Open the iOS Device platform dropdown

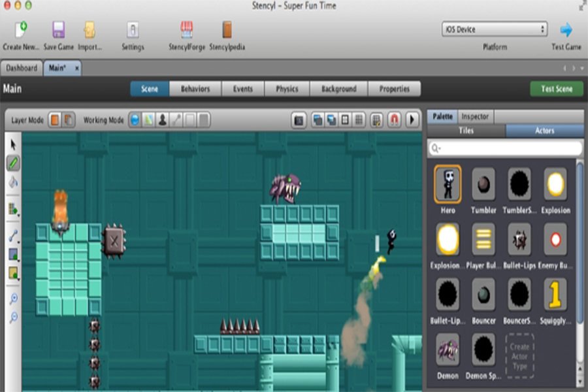pyautogui.click(x=495, y=29)
